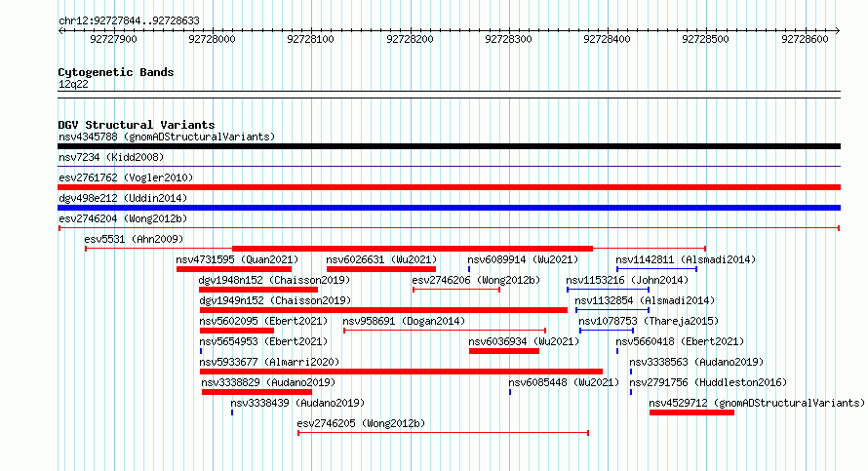Open the nsv958691 (Dogan2014) variant label
This screenshot has width=868, height=471.
[404, 321]
